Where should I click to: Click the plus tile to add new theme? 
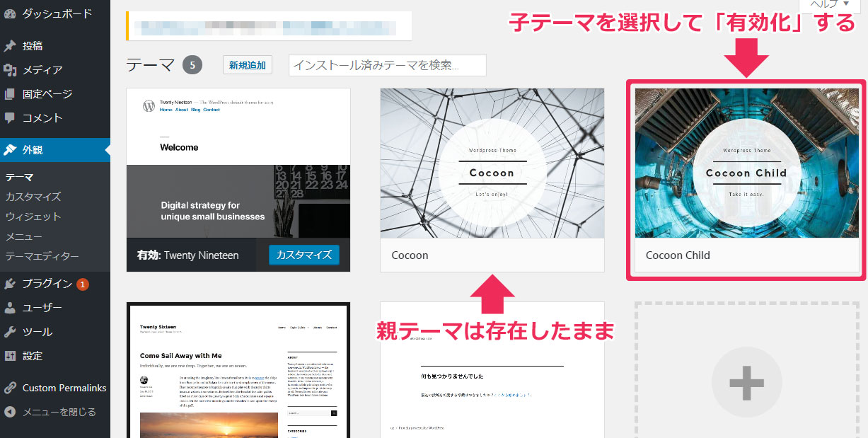[x=746, y=382]
